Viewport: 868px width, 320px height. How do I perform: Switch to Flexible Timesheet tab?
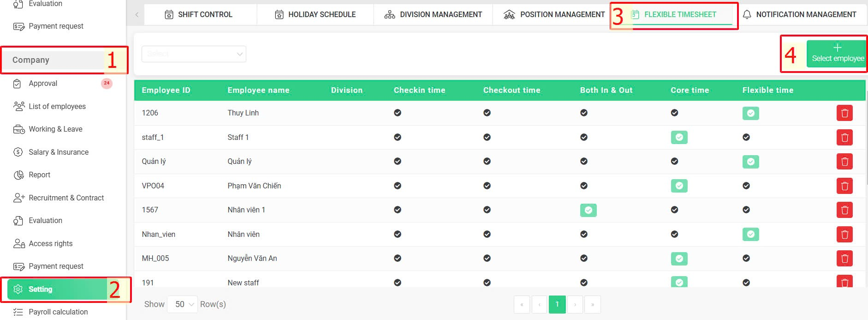[x=674, y=15]
